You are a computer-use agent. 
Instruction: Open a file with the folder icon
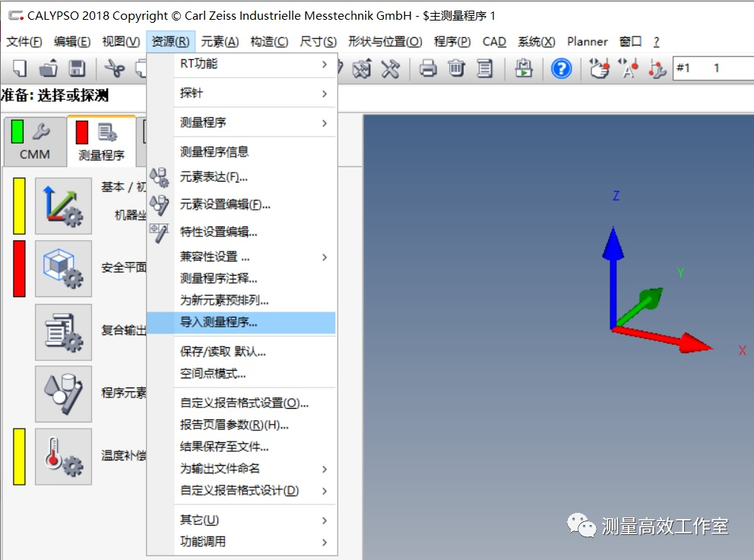click(x=48, y=68)
